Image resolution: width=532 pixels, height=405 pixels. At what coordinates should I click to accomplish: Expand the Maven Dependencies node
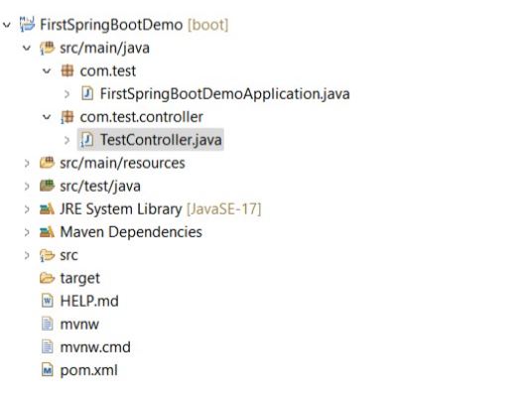27,232
